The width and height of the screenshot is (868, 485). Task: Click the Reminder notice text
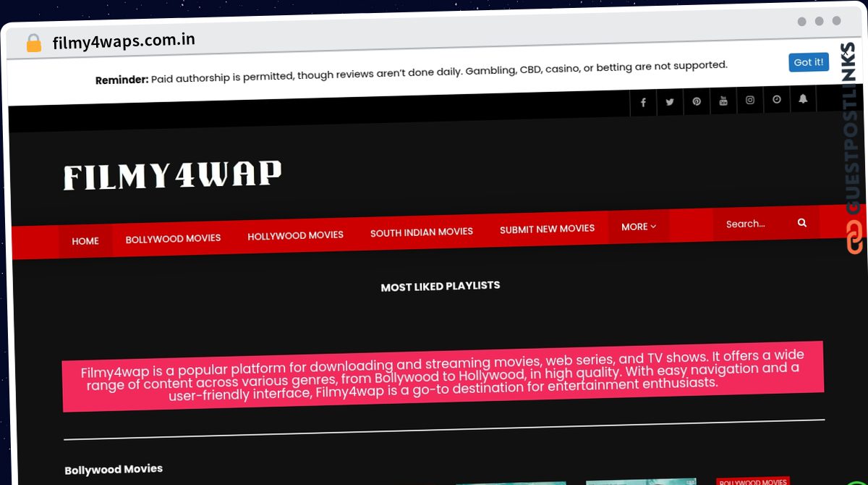[411, 72]
